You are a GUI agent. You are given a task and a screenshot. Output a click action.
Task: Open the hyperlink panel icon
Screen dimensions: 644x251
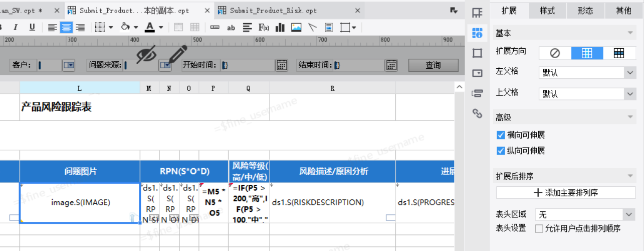coord(477,113)
